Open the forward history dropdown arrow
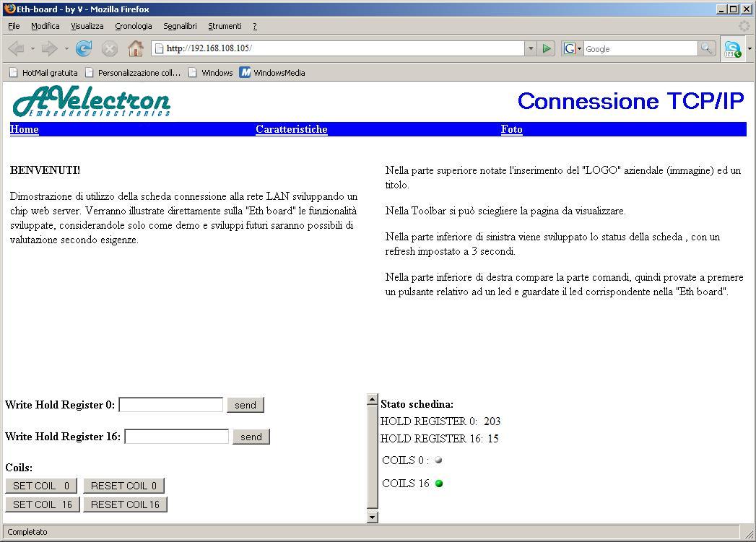The width and height of the screenshot is (756, 542). pos(66,48)
